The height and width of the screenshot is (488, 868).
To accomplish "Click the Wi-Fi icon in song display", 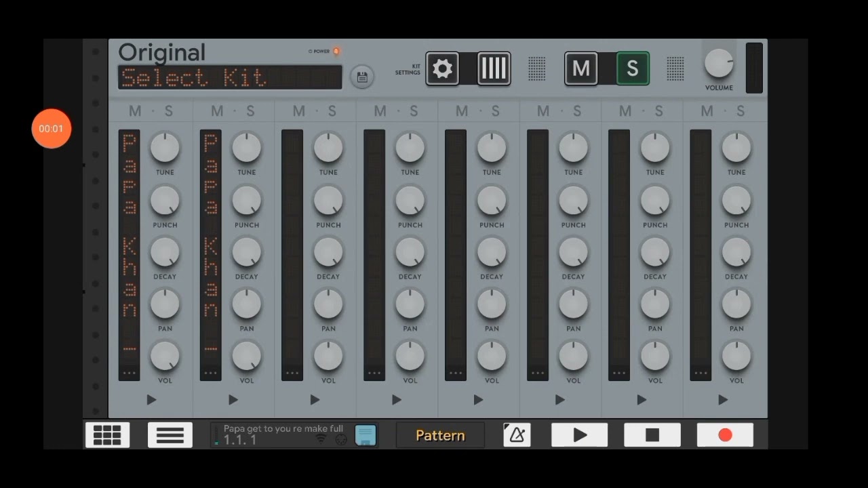I will pos(321,439).
